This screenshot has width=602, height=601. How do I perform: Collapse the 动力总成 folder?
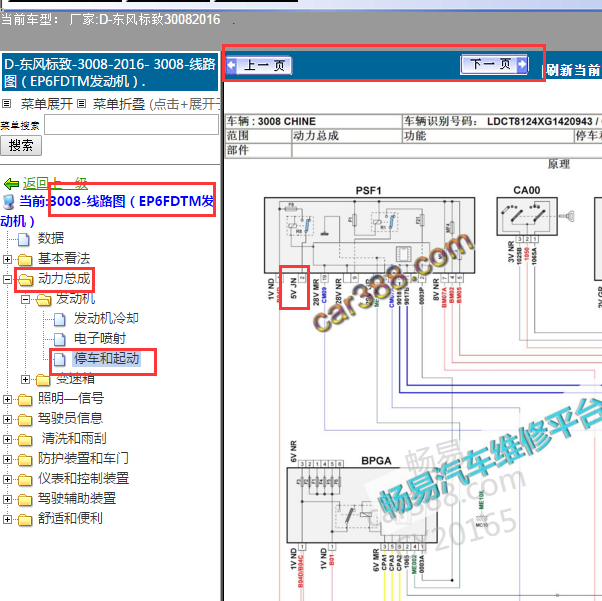[7, 279]
